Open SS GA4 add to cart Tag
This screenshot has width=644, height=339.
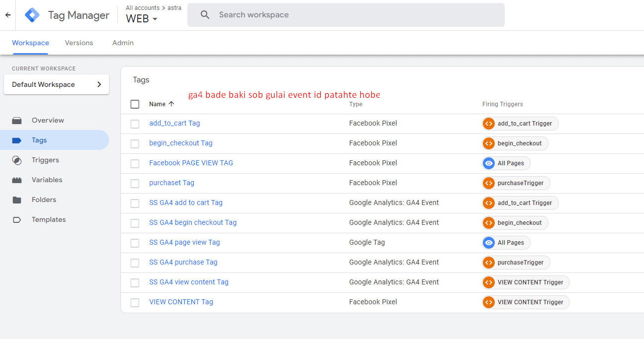tap(186, 203)
